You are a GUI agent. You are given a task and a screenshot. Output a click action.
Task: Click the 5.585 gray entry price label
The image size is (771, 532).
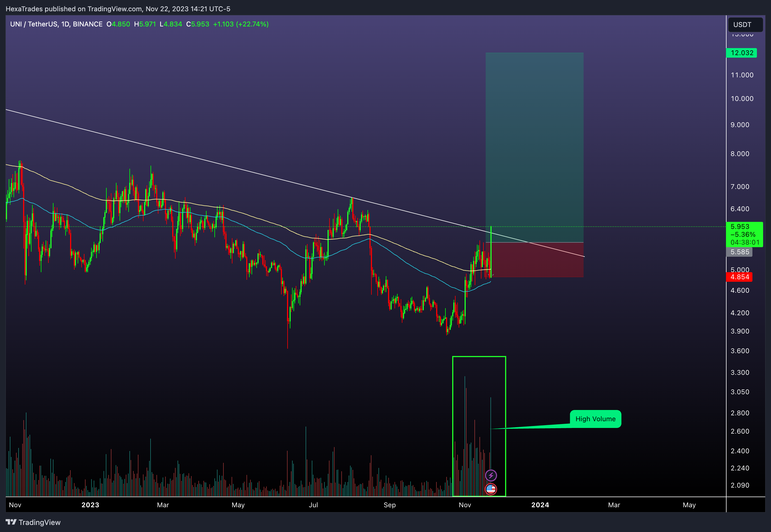click(739, 252)
